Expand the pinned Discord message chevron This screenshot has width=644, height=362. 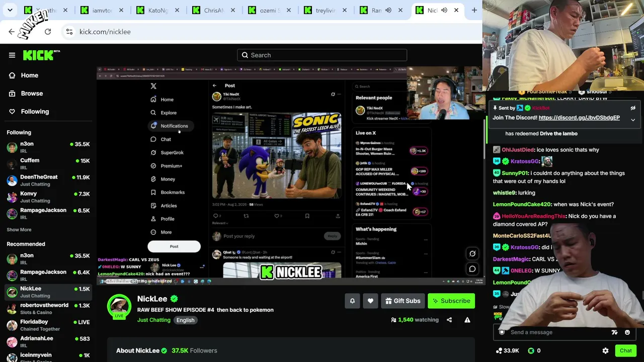pyautogui.click(x=633, y=120)
